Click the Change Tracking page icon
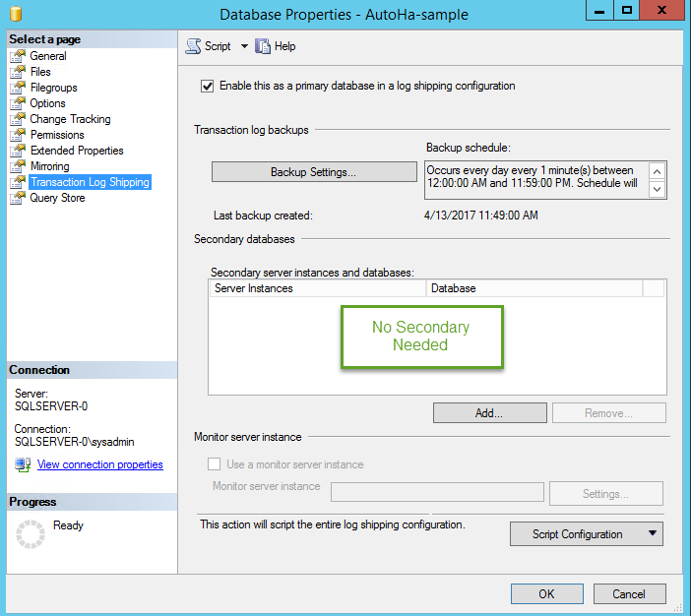The width and height of the screenshot is (691, 616). point(18,119)
